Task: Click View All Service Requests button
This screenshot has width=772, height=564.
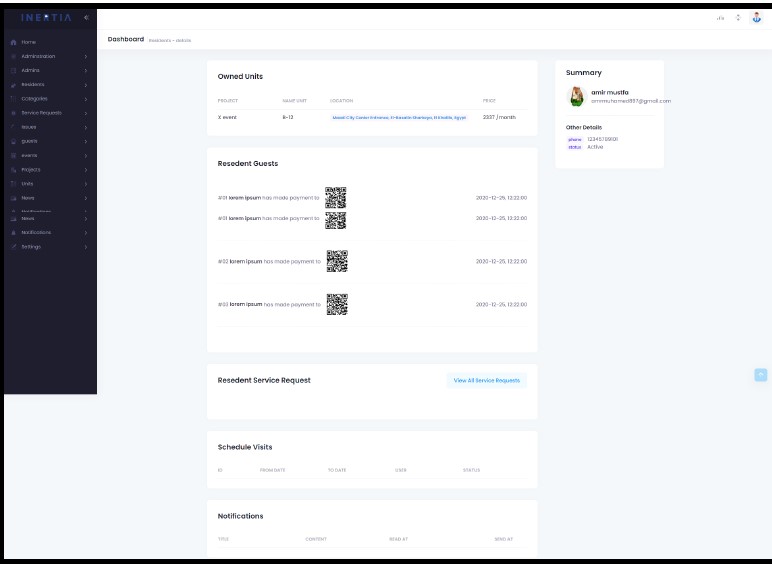Action: (486, 380)
